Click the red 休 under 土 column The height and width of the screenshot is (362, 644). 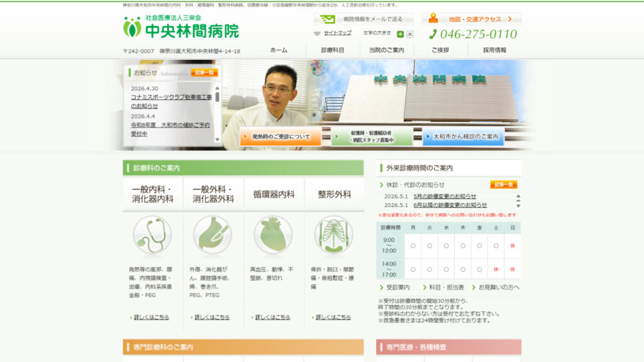coord(496,270)
